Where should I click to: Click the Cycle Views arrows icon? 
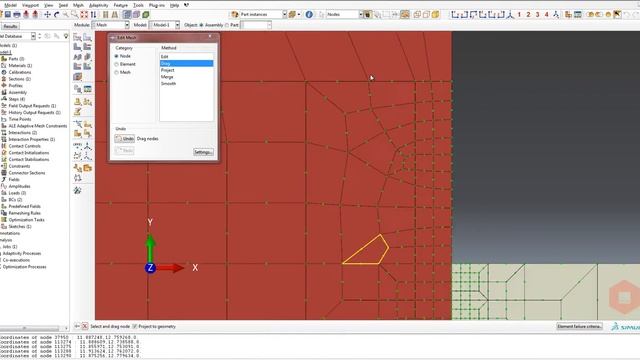93,15
